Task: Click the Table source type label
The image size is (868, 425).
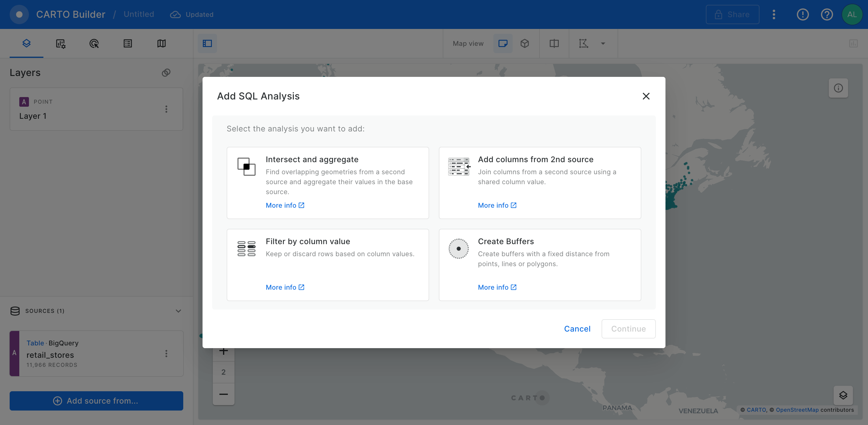Action: (35, 343)
